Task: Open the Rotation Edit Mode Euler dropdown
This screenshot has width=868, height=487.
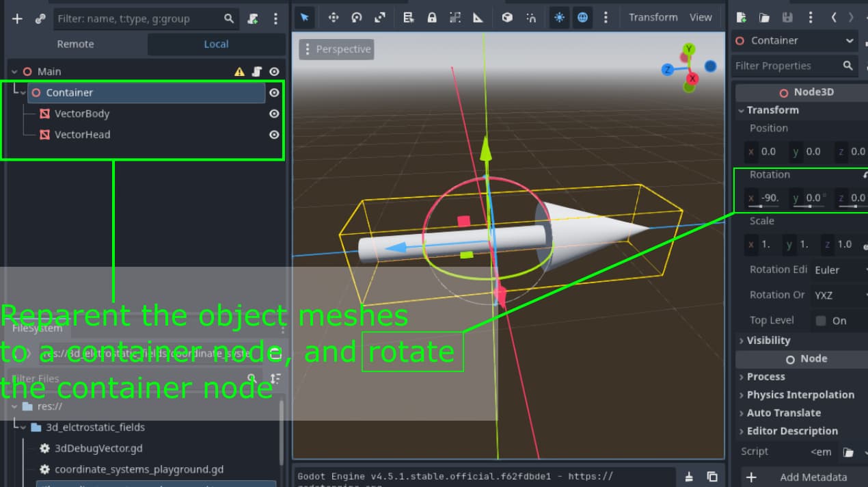Action: tap(839, 269)
